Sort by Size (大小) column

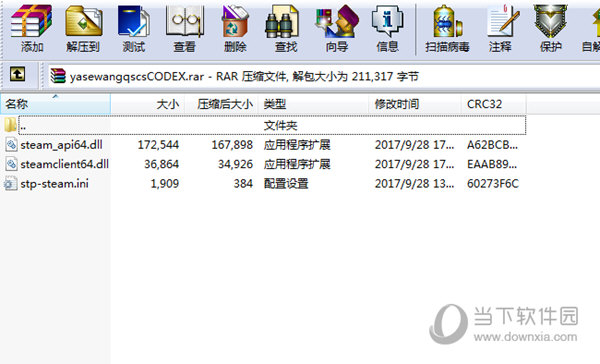coord(148,104)
